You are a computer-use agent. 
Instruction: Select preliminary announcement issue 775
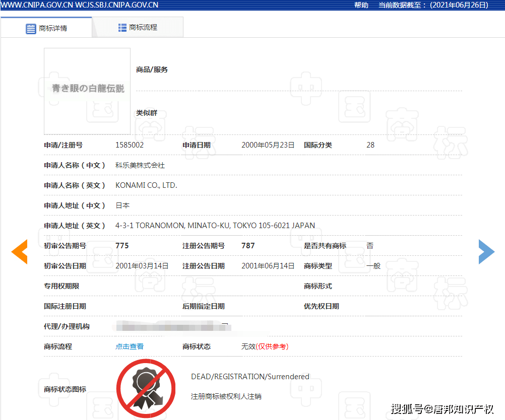(122, 246)
